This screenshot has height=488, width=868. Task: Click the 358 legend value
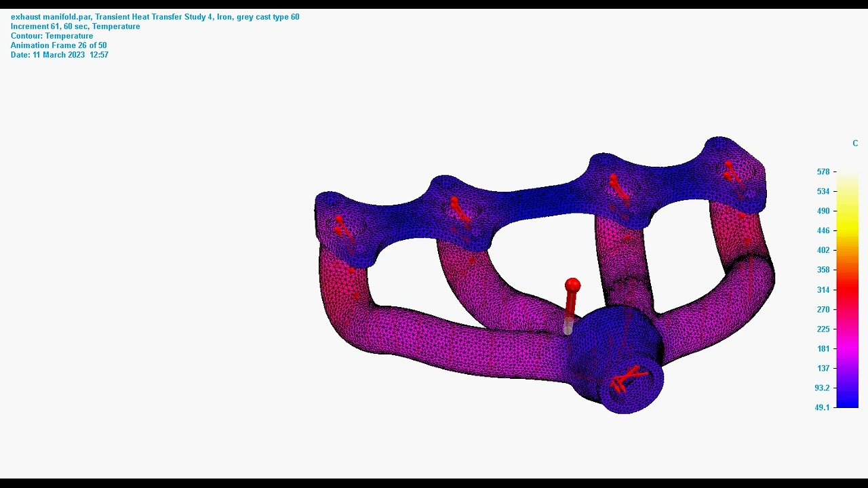(x=823, y=270)
